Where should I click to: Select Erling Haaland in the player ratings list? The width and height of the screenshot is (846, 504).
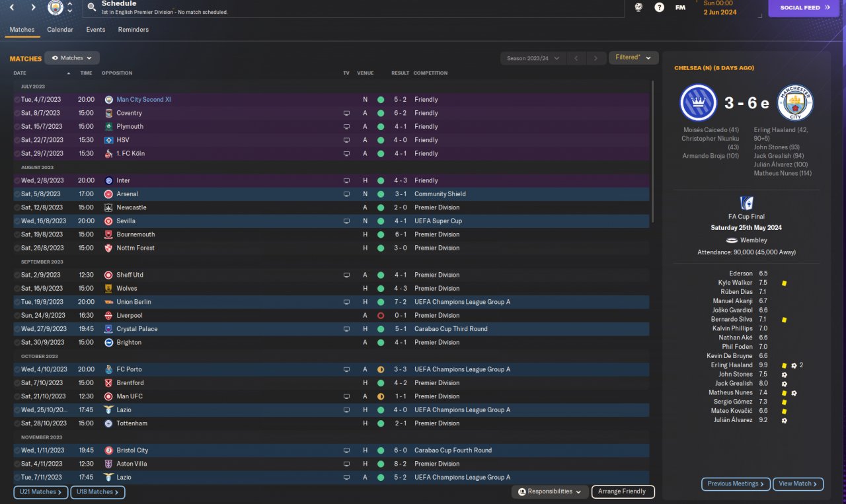pos(732,365)
